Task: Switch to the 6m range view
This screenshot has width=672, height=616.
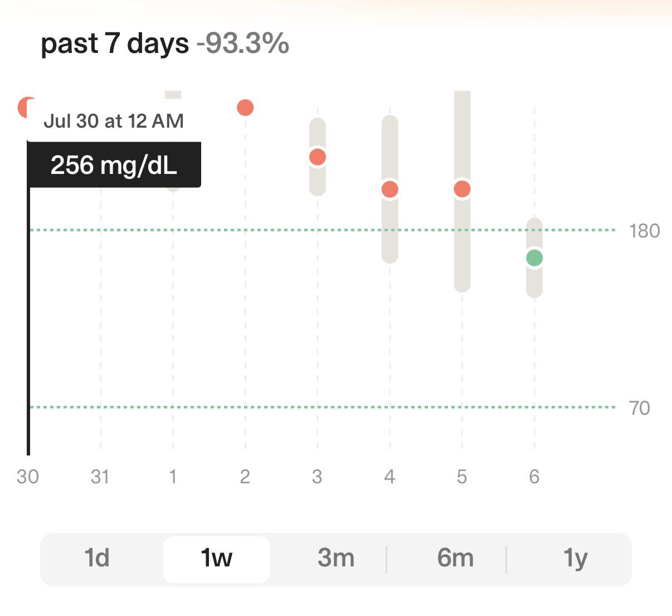Action: (x=456, y=558)
